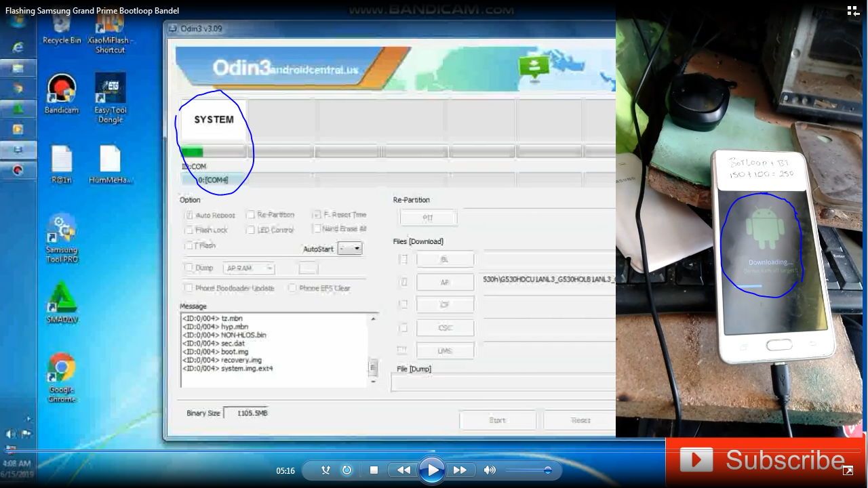Open Internet Explorer from the taskbar

(x=18, y=47)
